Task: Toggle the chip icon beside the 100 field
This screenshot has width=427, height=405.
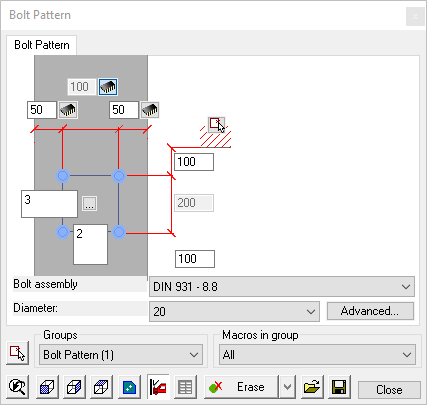Action: (108, 87)
